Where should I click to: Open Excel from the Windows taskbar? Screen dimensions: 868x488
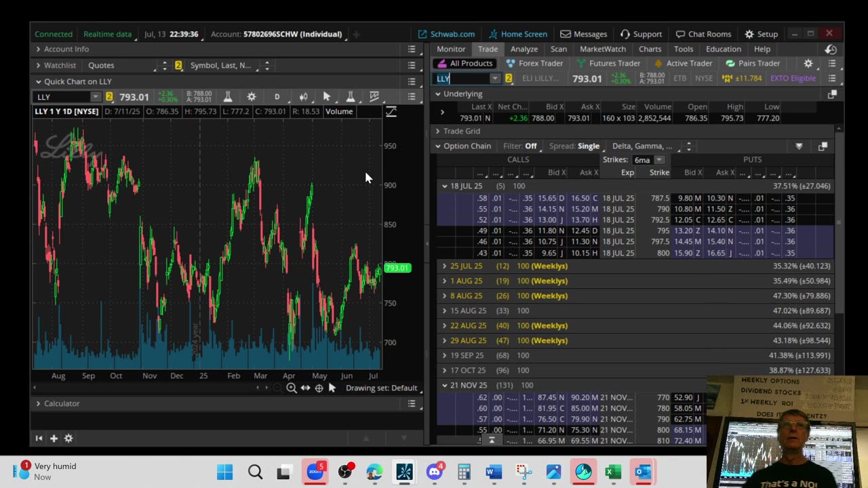tap(613, 472)
